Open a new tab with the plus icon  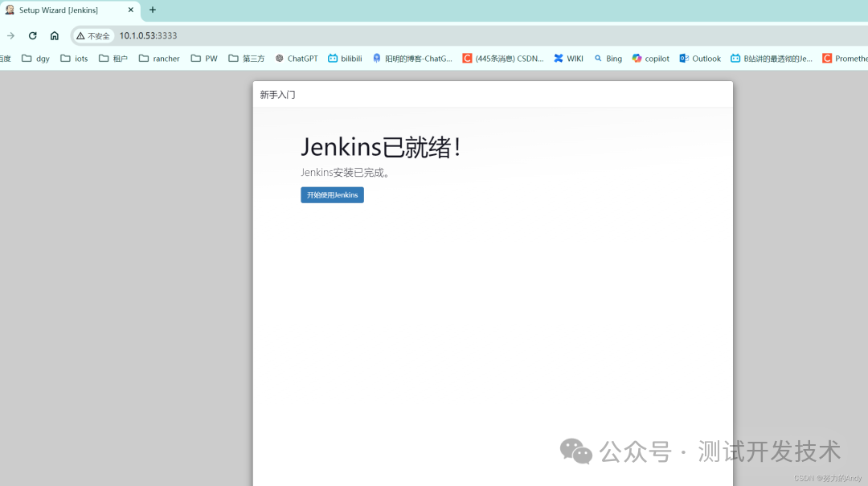coord(153,10)
